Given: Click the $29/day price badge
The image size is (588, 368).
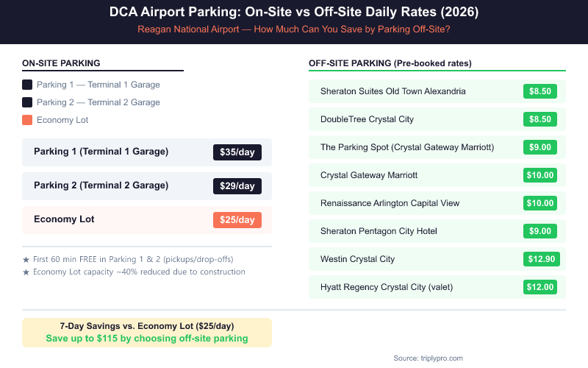Looking at the screenshot, I should (x=237, y=186).
